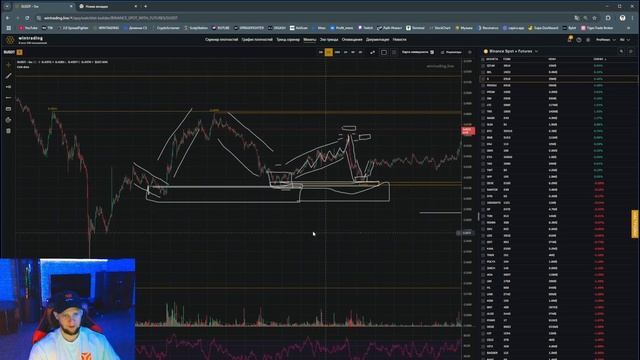Click the yellow side tab on right edge

click(x=635, y=224)
